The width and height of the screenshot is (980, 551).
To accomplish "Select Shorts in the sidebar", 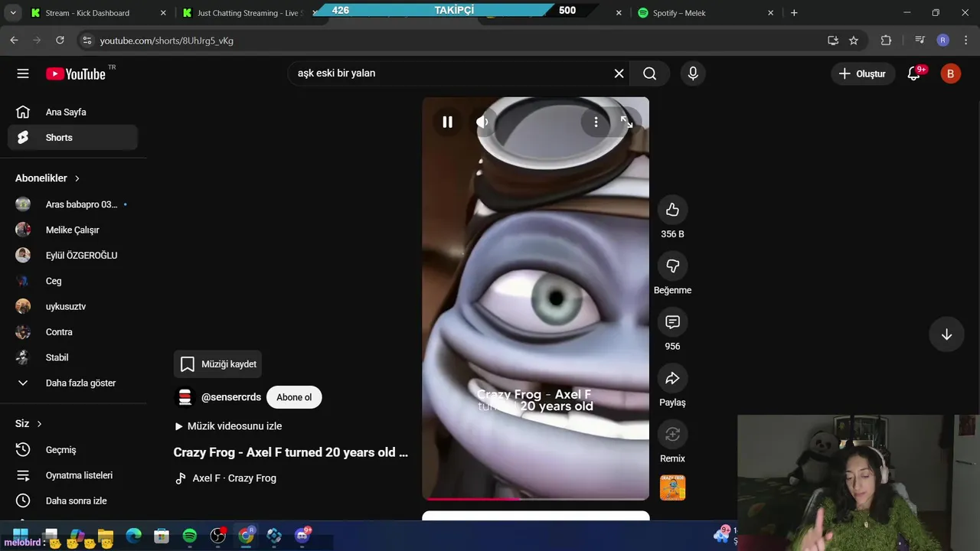I will (x=73, y=138).
